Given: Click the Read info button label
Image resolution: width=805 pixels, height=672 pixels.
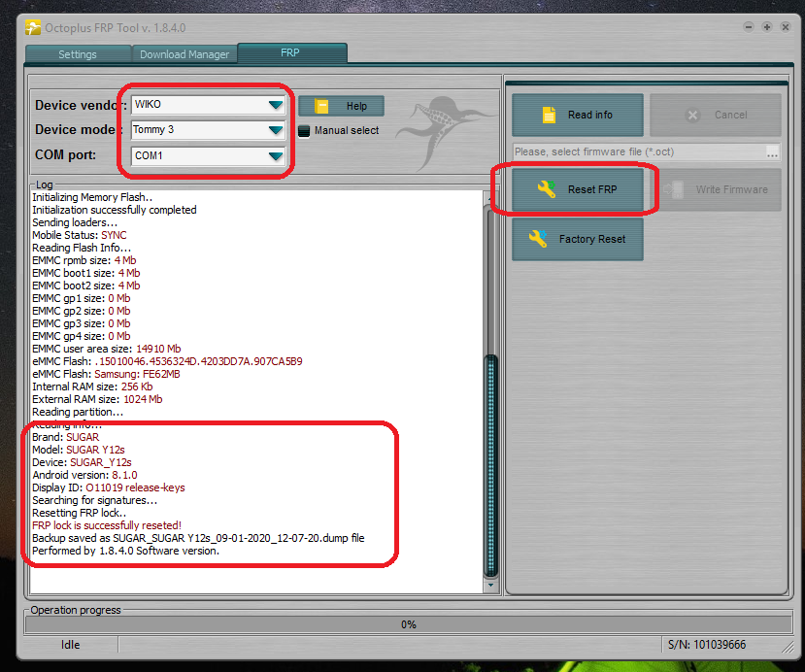Looking at the screenshot, I should pos(589,115).
